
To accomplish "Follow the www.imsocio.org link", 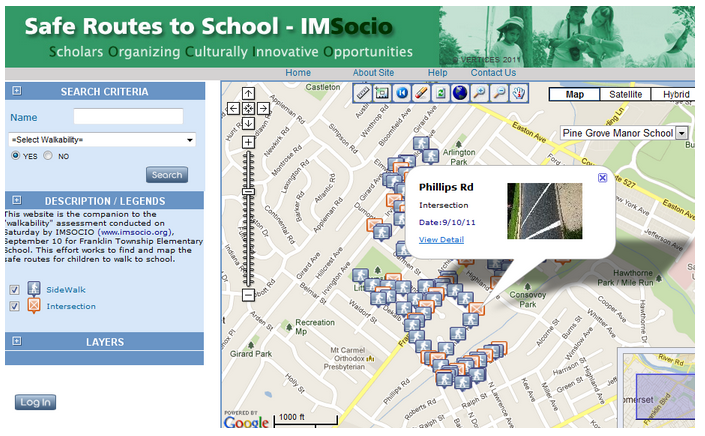I will [x=135, y=232].
